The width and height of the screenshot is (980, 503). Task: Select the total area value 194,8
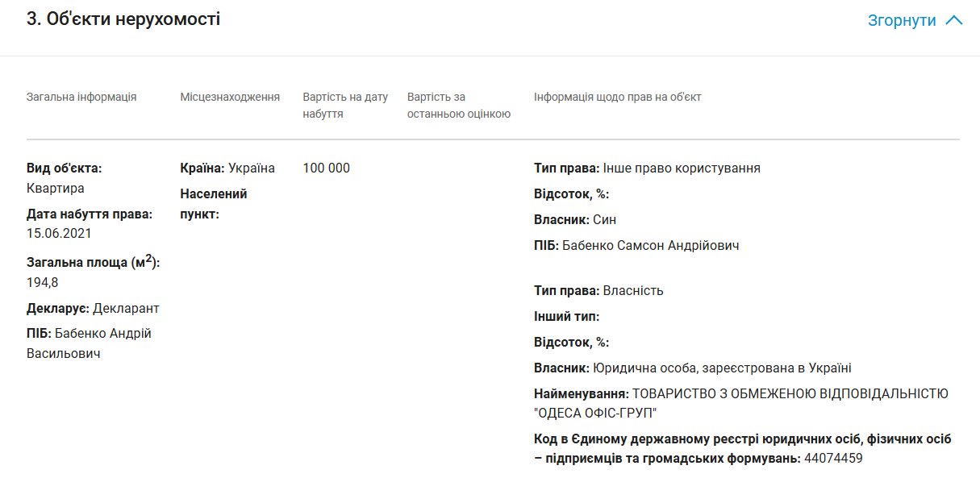(x=43, y=282)
